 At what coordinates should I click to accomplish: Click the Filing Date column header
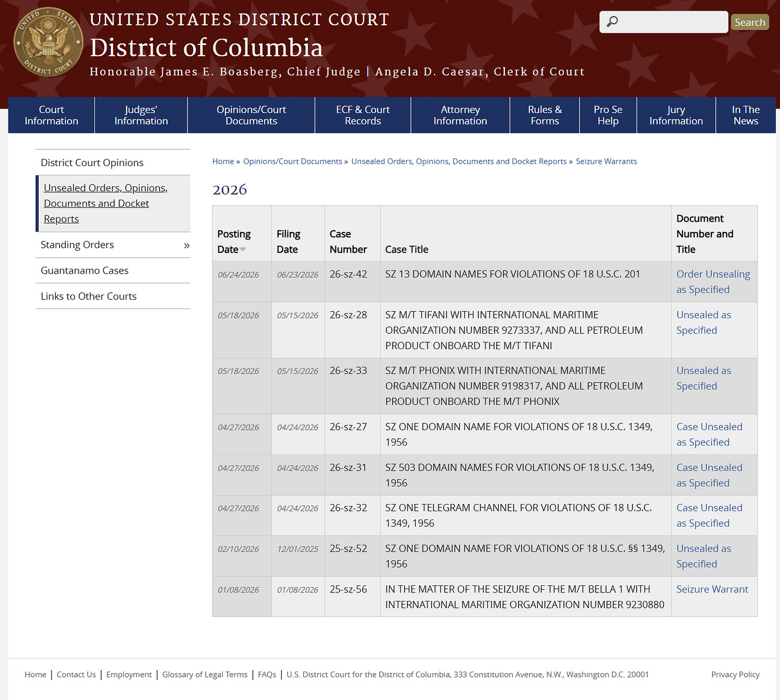(x=288, y=242)
